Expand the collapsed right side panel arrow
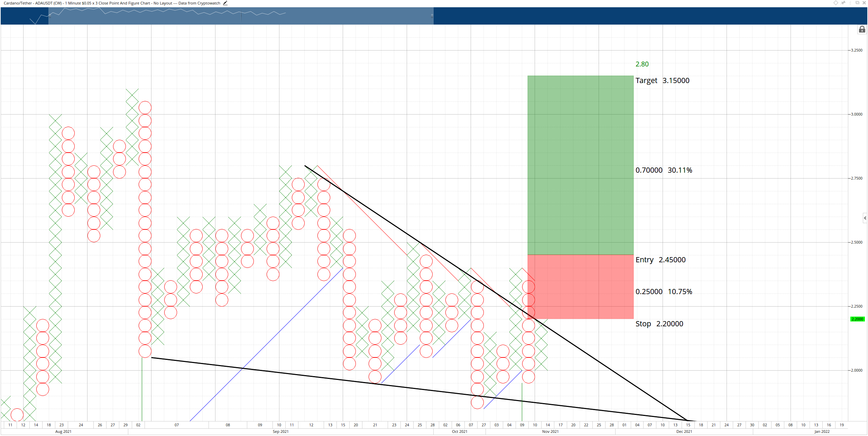This screenshot has height=436, width=868. 865,218
